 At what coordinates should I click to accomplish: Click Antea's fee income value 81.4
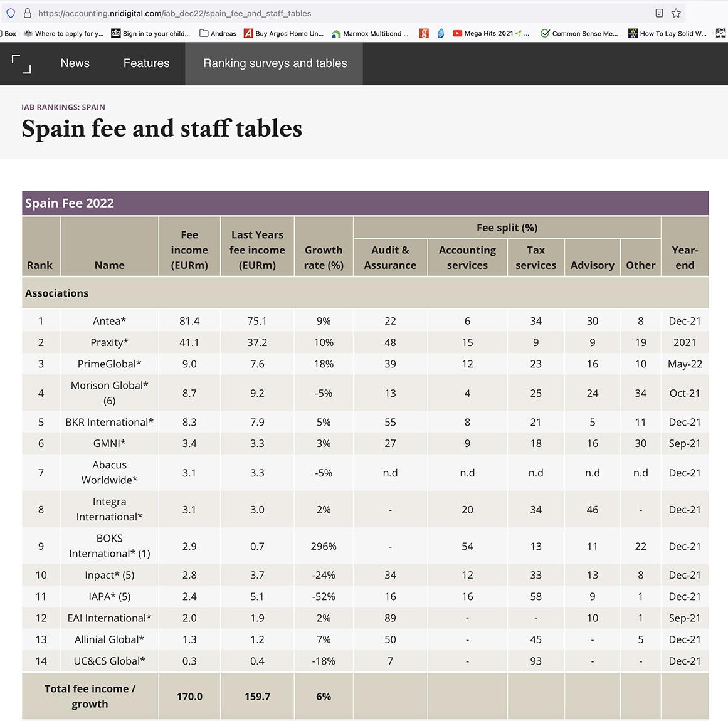pos(189,321)
